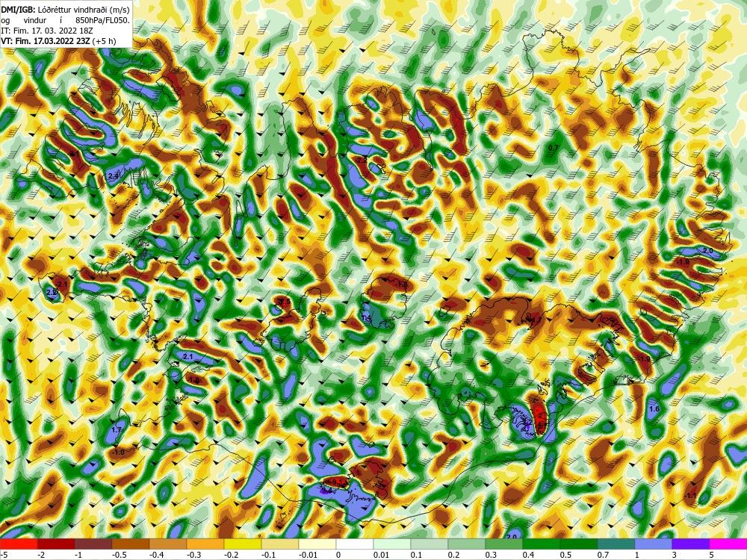The width and height of the screenshot is (747, 560).
Task: Click the 'og vindur í 850hPa/FL050.' line
Action: point(65,20)
